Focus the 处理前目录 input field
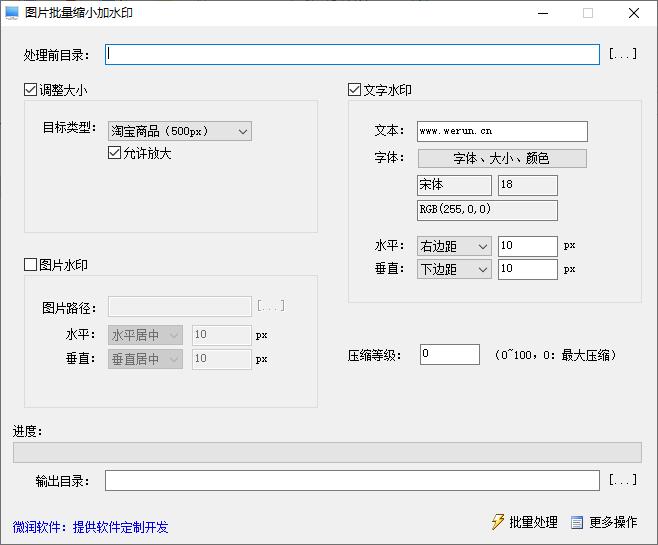The width and height of the screenshot is (658, 545). pos(352,55)
